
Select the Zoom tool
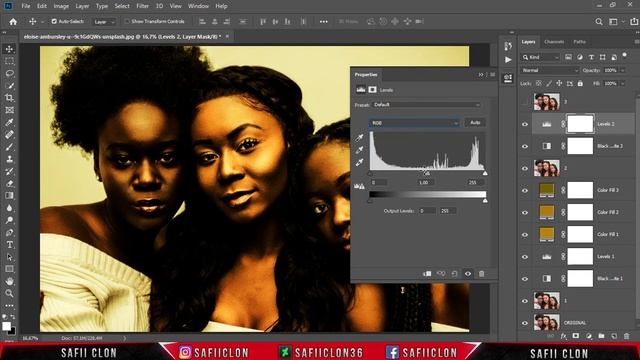[9, 293]
